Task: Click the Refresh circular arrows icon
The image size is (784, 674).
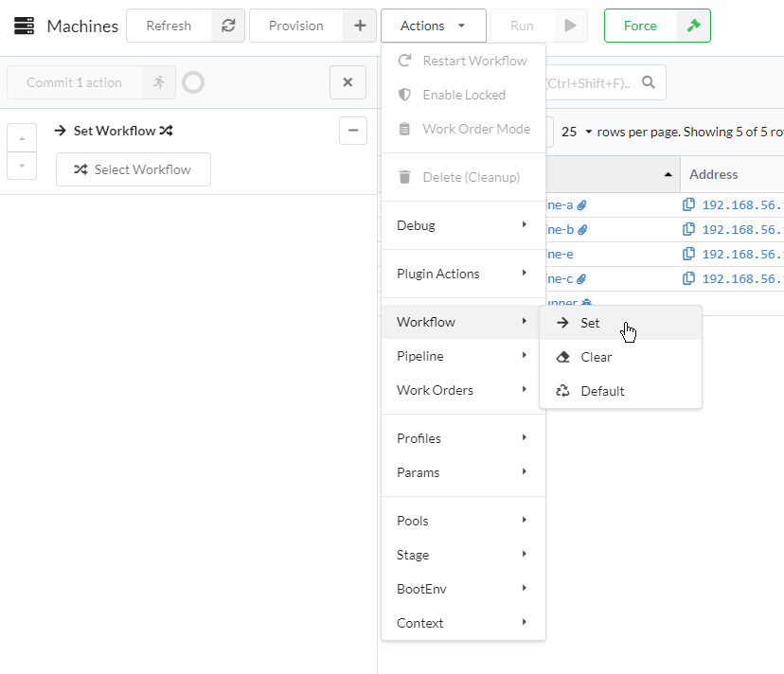Action: click(228, 26)
